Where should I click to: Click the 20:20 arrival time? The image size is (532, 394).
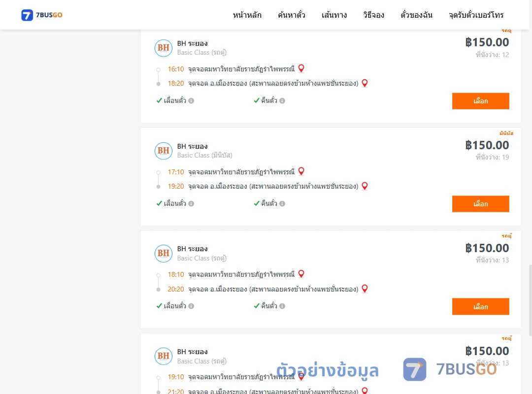[176, 289]
